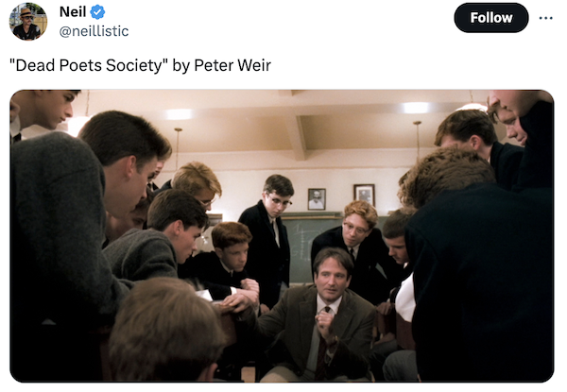Click the red-haired student wearing glasses
This screenshot has width=567, height=392.
359,227
